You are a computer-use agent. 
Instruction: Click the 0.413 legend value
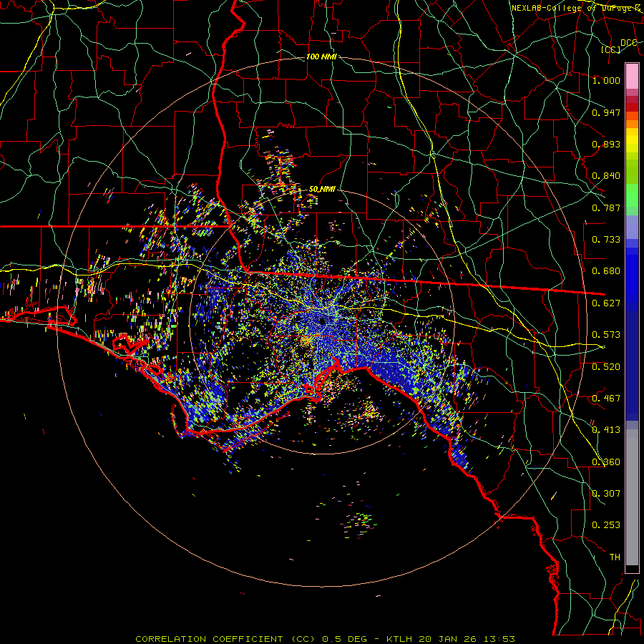[x=606, y=430]
